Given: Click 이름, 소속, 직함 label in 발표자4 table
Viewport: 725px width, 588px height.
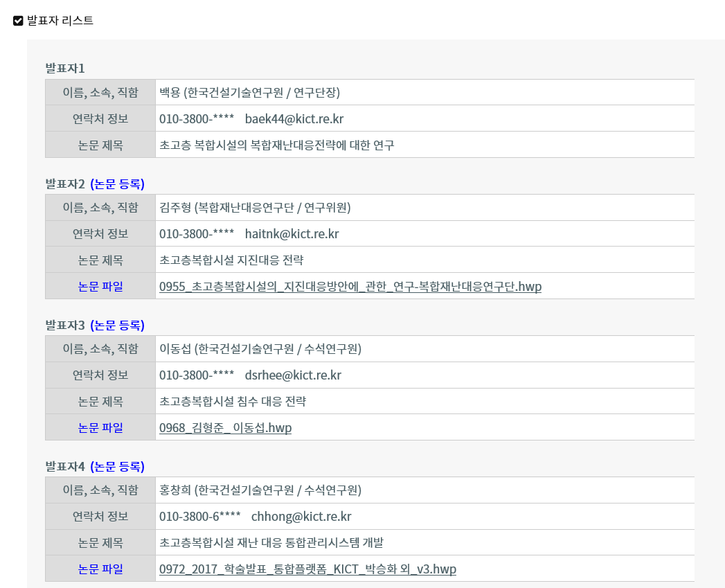Looking at the screenshot, I should pyautogui.click(x=100, y=490).
